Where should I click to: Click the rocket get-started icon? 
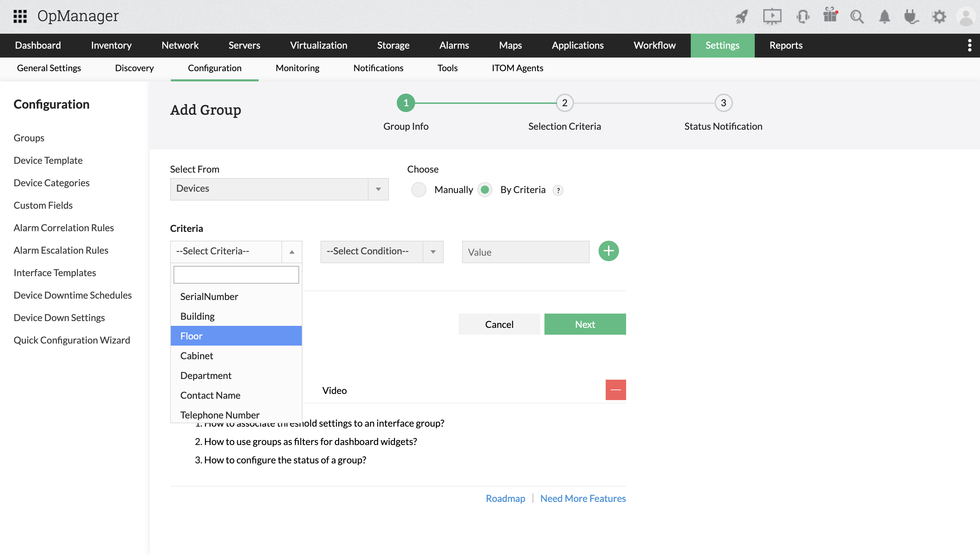tap(741, 16)
